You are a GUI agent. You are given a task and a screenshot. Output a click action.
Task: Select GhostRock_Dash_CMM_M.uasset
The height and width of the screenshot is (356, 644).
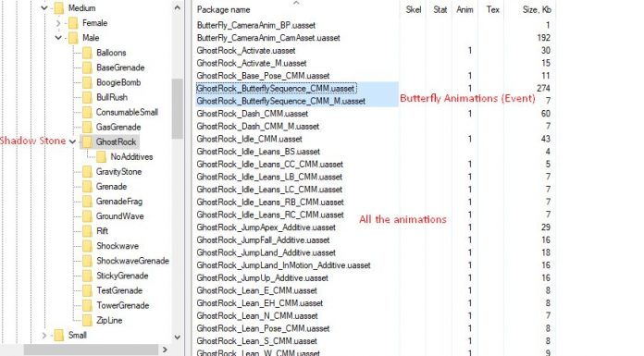pos(258,127)
